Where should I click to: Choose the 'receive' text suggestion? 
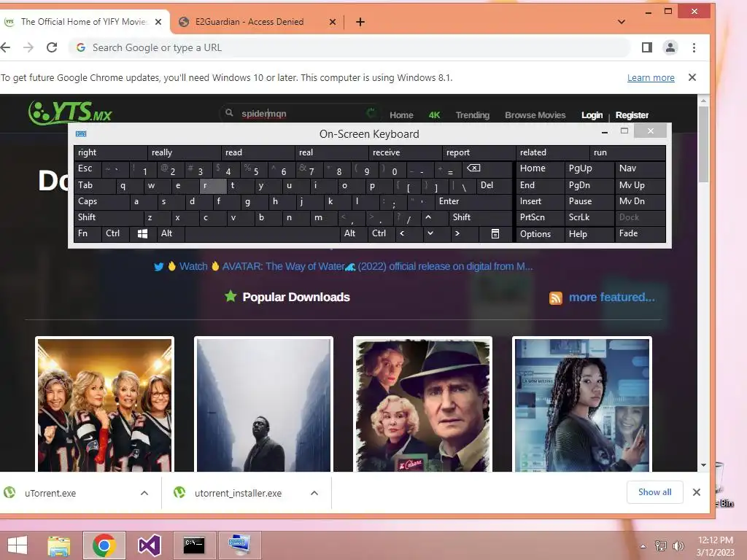[405, 153]
